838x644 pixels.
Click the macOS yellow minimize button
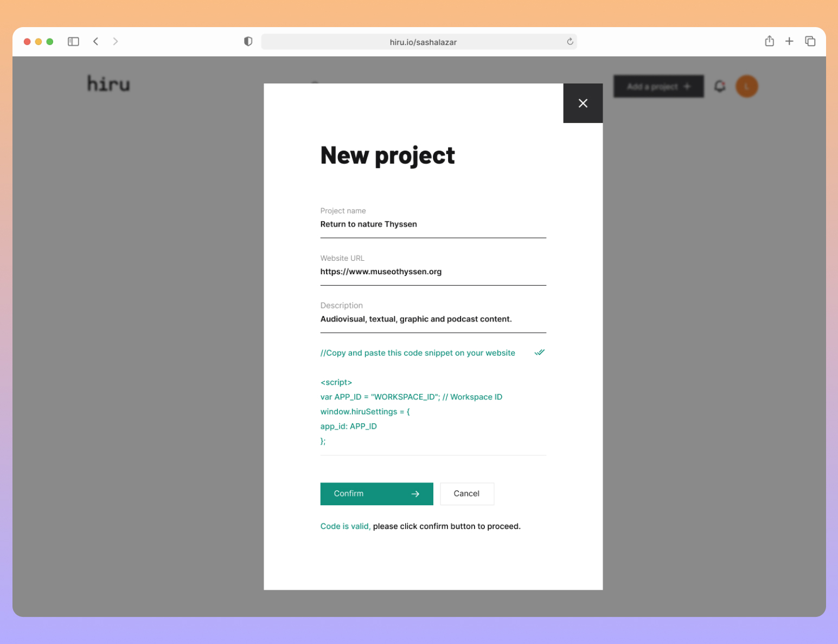tap(39, 41)
